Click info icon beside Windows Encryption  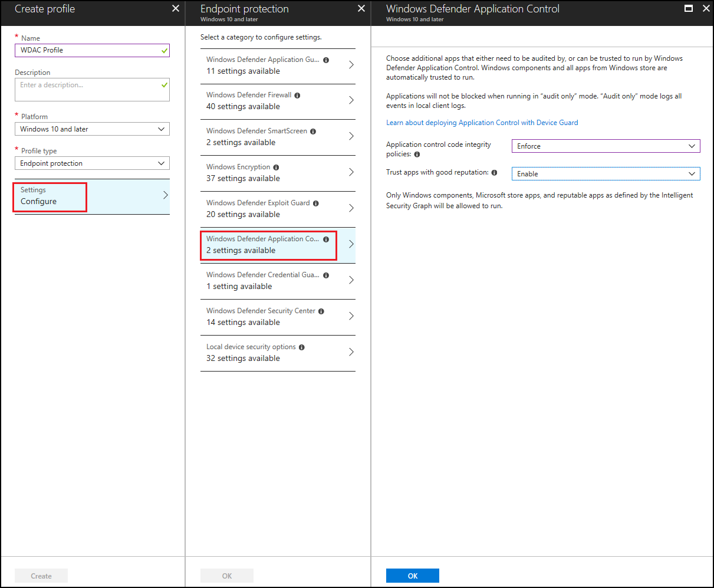[x=276, y=167]
